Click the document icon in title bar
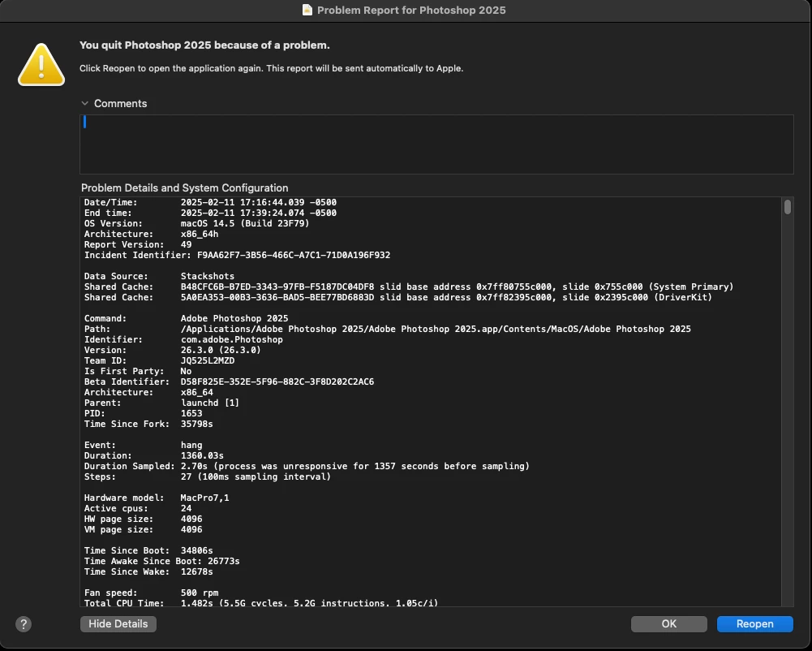The width and height of the screenshot is (812, 651). (x=307, y=10)
